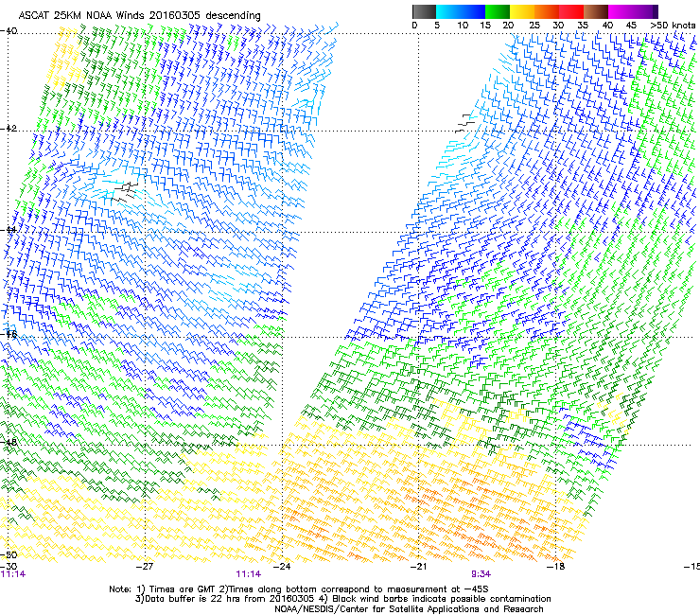The height and width of the screenshot is (615, 700).
Task: Click the purple swath time 9:34
Action: pyautogui.click(x=481, y=574)
